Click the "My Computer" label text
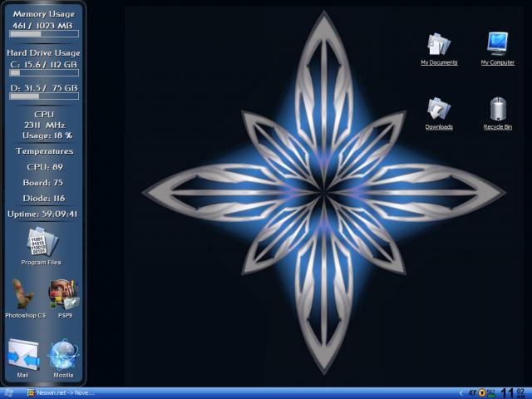Viewport: 532px width, 399px height. (498, 62)
